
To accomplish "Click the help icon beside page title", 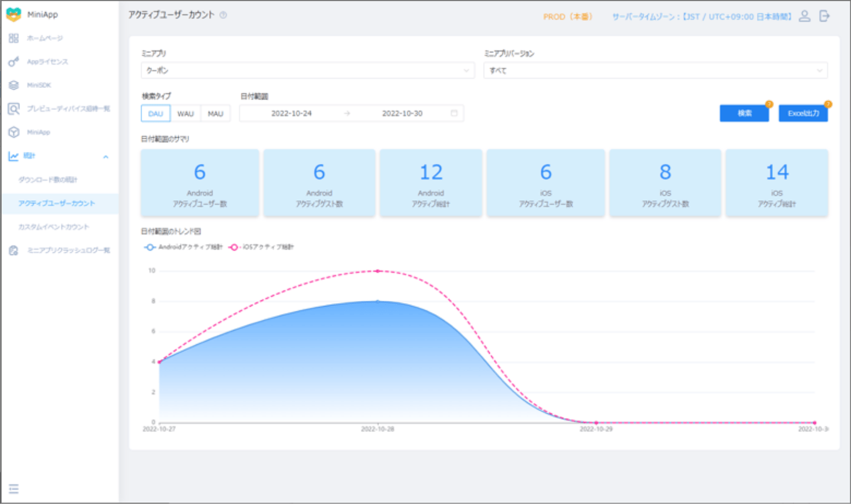I will [224, 15].
